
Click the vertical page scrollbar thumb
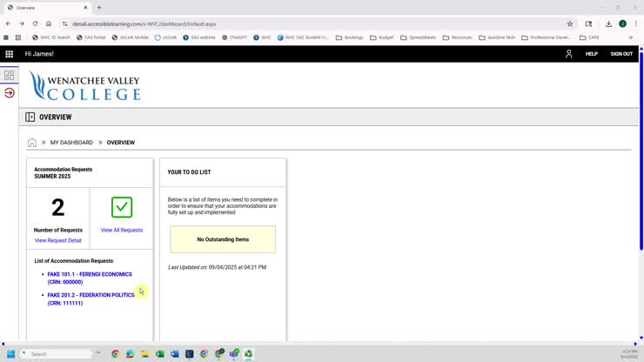(x=641, y=151)
